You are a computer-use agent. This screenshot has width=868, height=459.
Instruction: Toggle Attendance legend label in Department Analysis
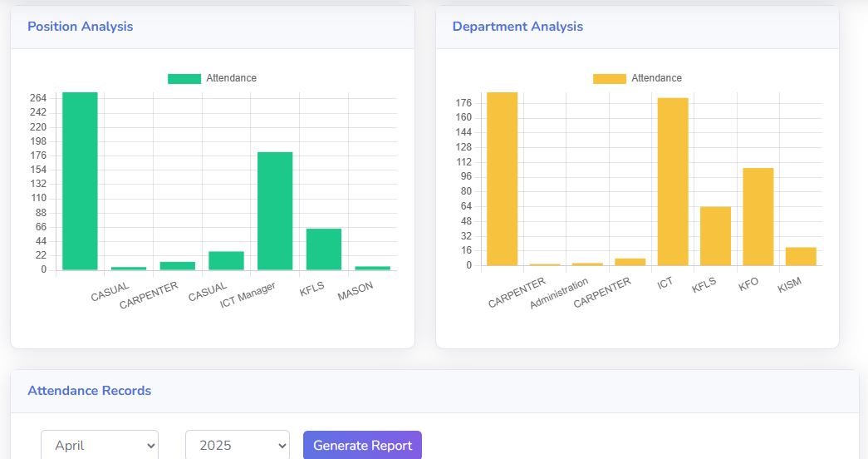click(x=656, y=78)
